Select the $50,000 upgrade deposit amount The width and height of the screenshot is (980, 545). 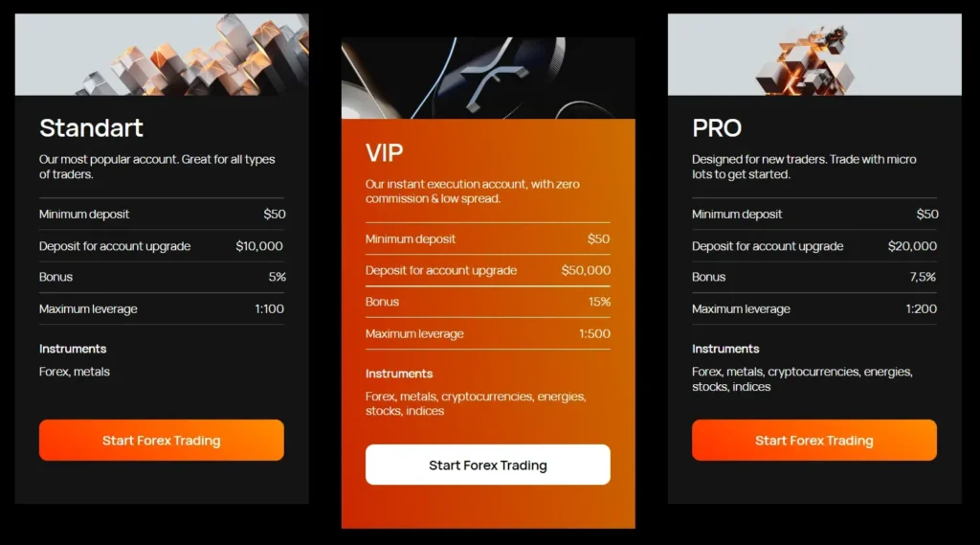(586, 270)
